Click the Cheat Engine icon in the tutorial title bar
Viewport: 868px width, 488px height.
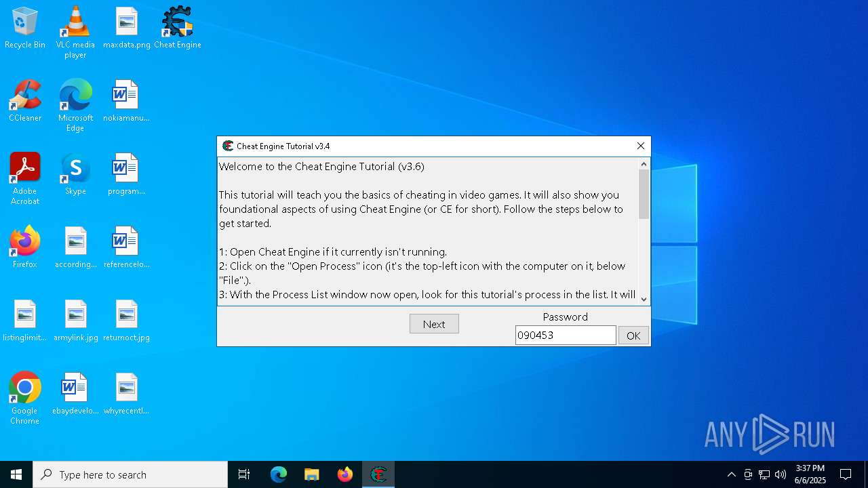228,146
